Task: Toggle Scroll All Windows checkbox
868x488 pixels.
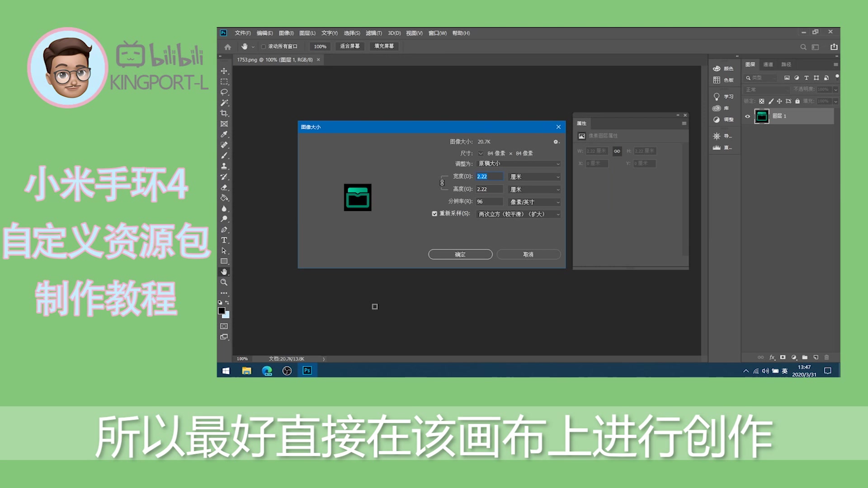Action: point(264,47)
